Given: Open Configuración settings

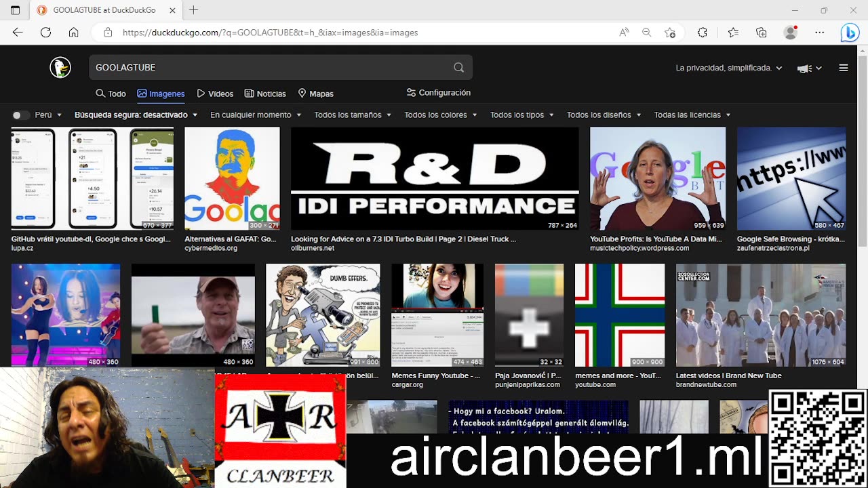Looking at the screenshot, I should (x=438, y=93).
